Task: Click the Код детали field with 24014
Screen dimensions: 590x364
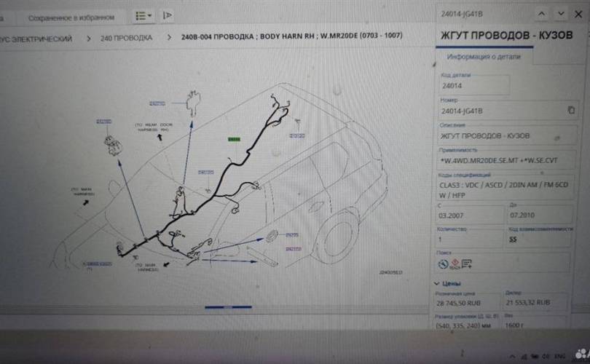Action: (473, 86)
